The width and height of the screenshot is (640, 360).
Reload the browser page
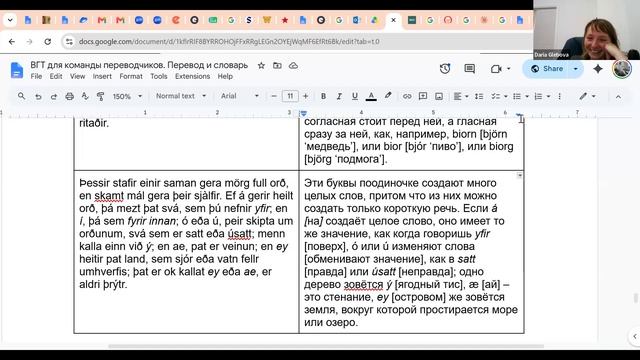[x=48, y=42]
